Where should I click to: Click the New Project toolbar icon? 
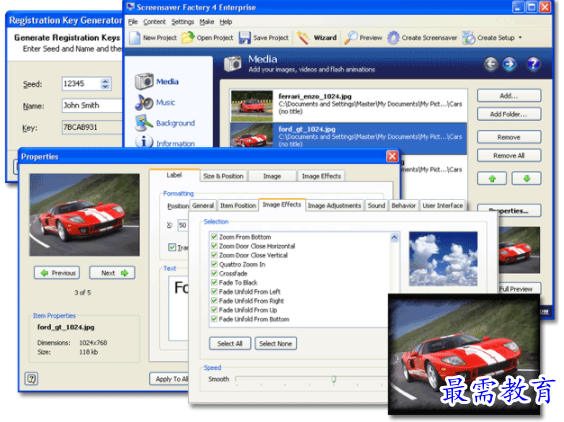pyautogui.click(x=135, y=38)
